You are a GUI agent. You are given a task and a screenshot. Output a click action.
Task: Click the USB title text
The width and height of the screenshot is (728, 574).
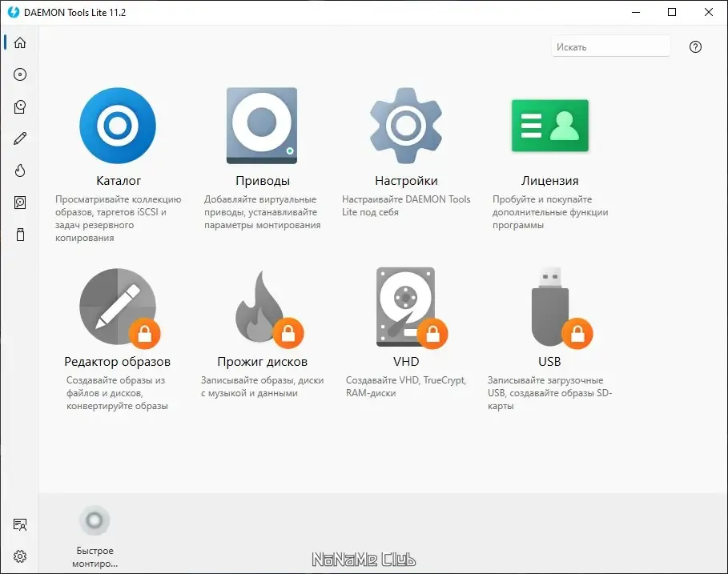coord(549,362)
